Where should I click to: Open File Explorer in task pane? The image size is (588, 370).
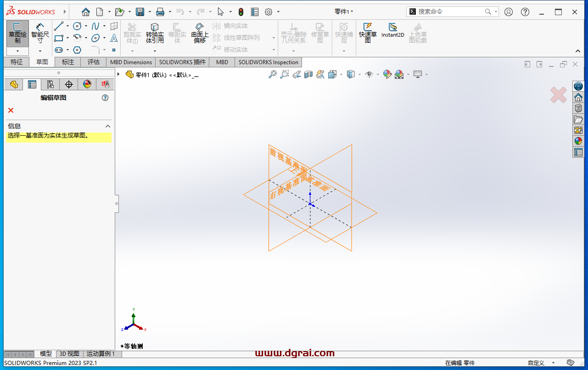click(578, 119)
